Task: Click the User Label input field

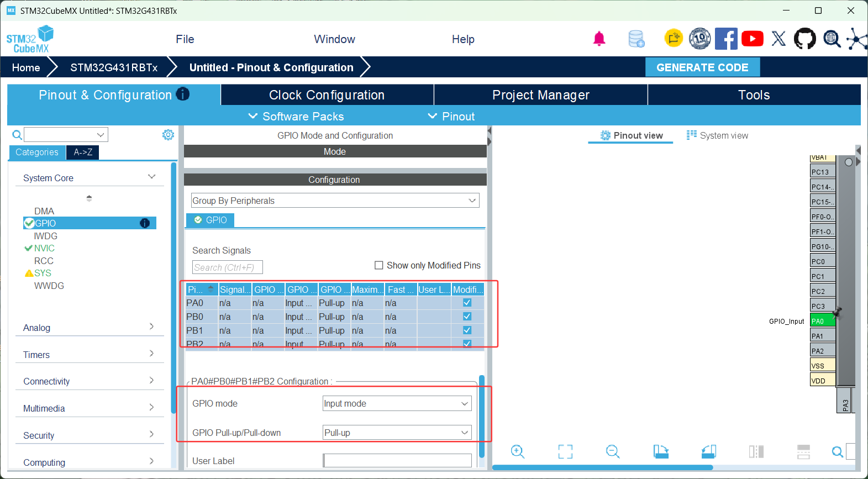Action: click(x=397, y=460)
